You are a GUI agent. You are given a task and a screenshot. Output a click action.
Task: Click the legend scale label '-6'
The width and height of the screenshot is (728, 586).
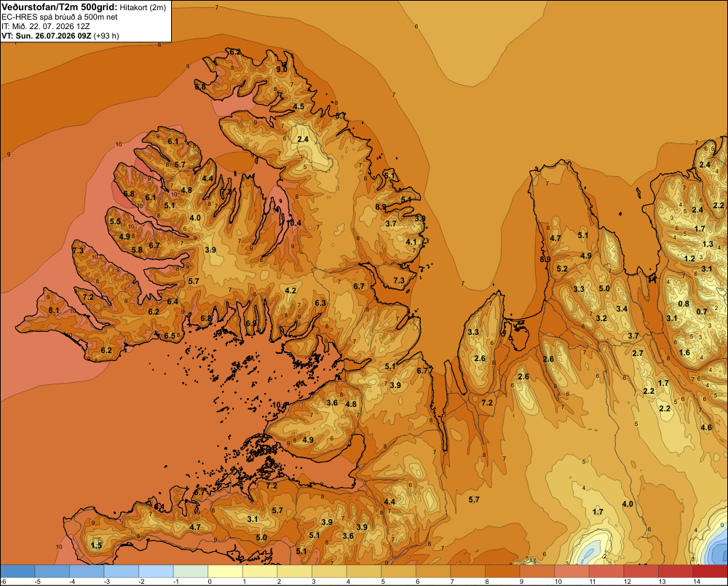3,582
